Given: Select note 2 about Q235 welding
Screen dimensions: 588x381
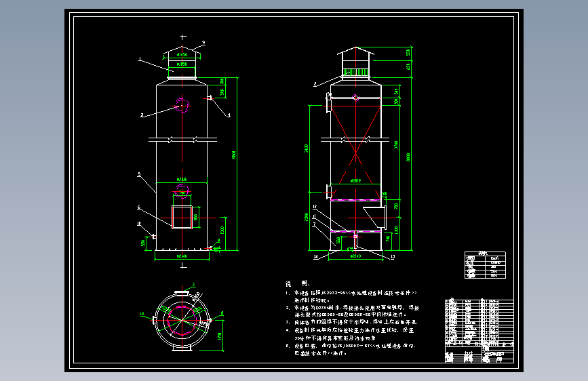Looking at the screenshot, I should point(353,311).
